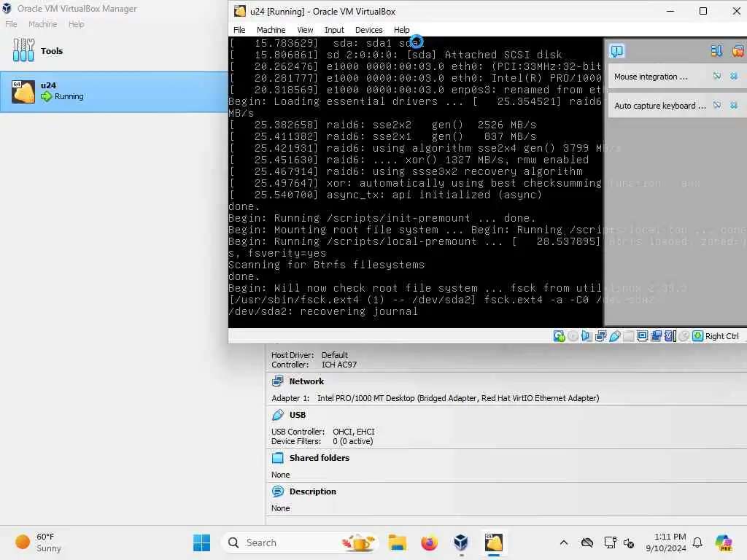Open the File menu in the u24 VM window
The width and height of the screenshot is (747, 560).
pos(239,29)
